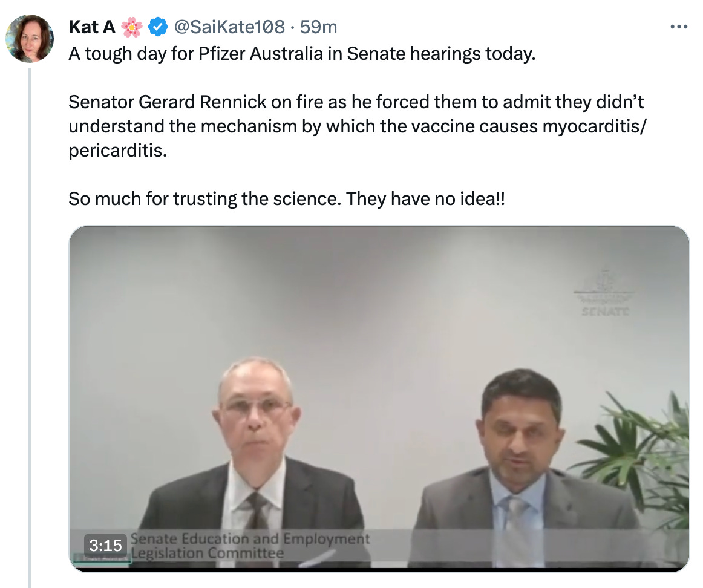Click the Senate Education and Employment caption overlay
703x588 pixels.
pos(250,546)
